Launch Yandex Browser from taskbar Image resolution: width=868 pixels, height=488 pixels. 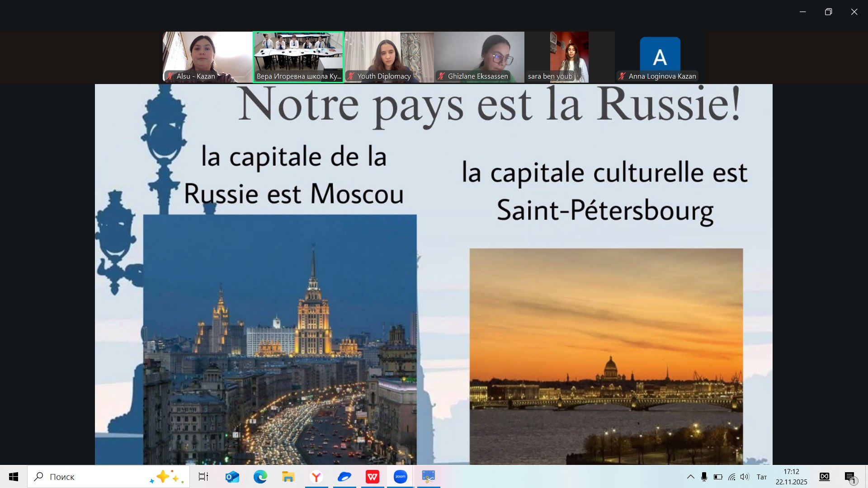click(x=316, y=477)
